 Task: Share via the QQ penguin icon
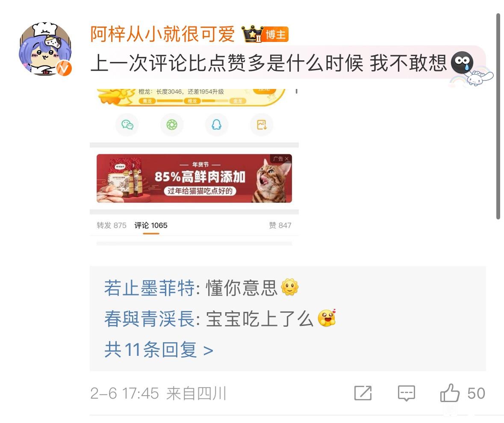pyautogui.click(x=217, y=124)
